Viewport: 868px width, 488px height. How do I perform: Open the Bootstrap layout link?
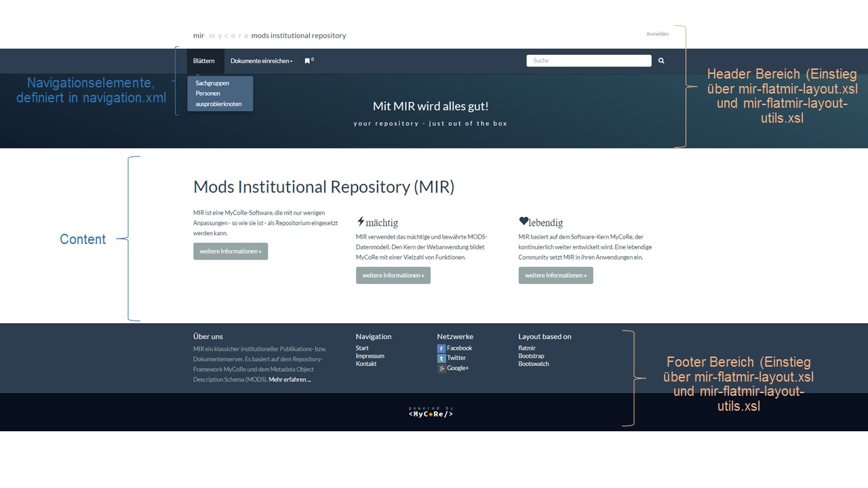click(x=531, y=356)
